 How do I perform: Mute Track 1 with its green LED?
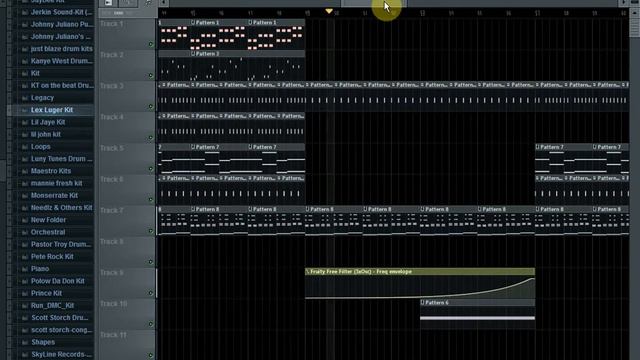(x=151, y=44)
